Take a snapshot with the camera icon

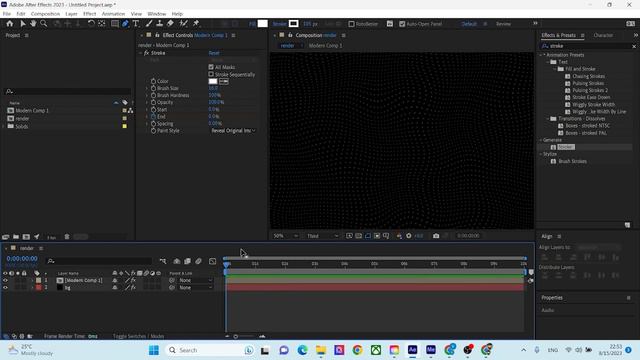coord(436,236)
